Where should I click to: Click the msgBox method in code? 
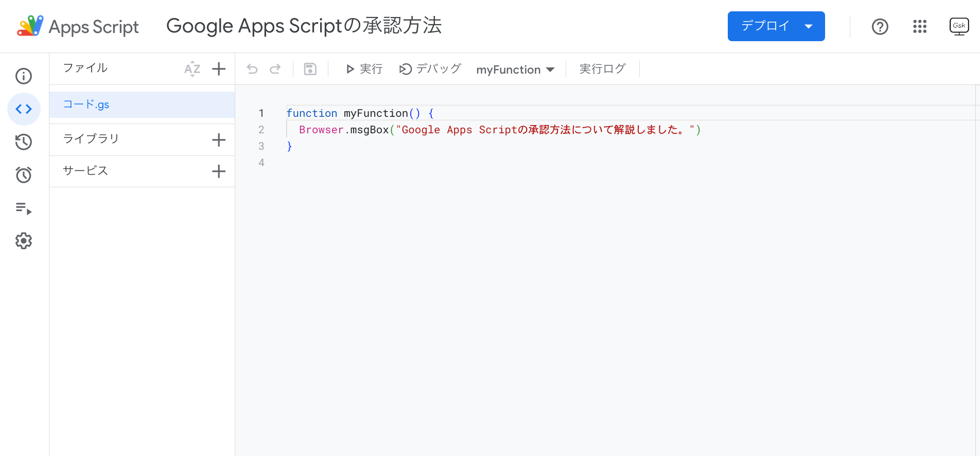(x=370, y=130)
